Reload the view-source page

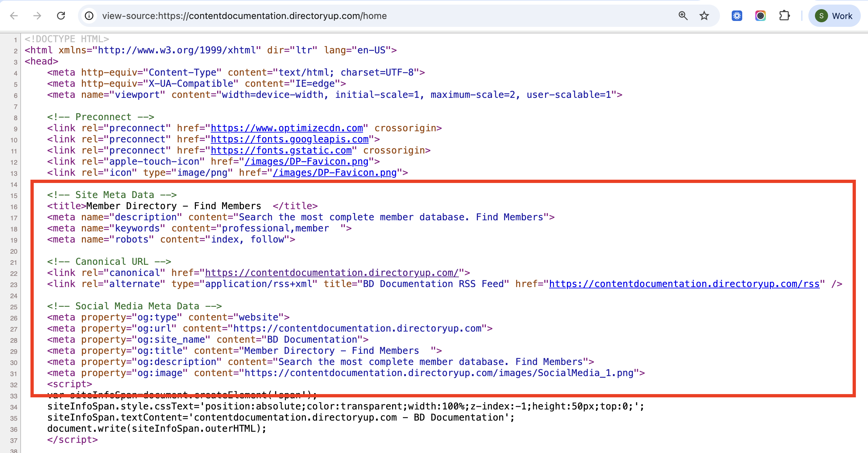[61, 16]
